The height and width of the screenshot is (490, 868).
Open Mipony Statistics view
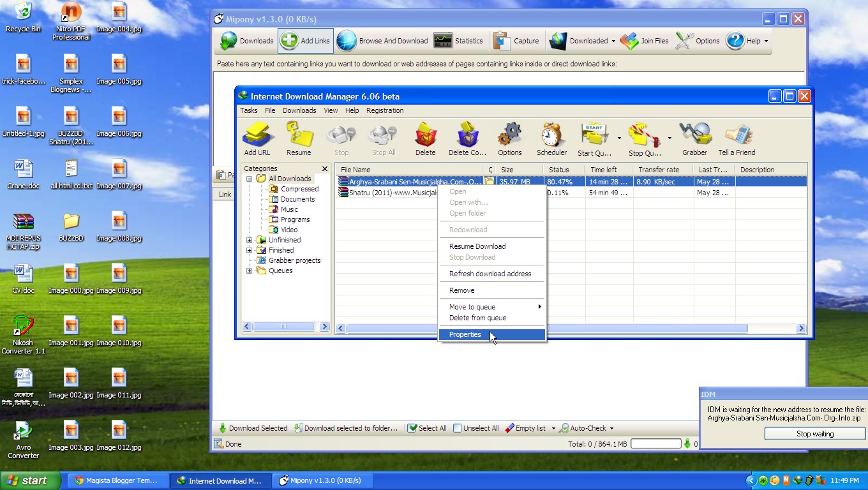click(x=458, y=41)
